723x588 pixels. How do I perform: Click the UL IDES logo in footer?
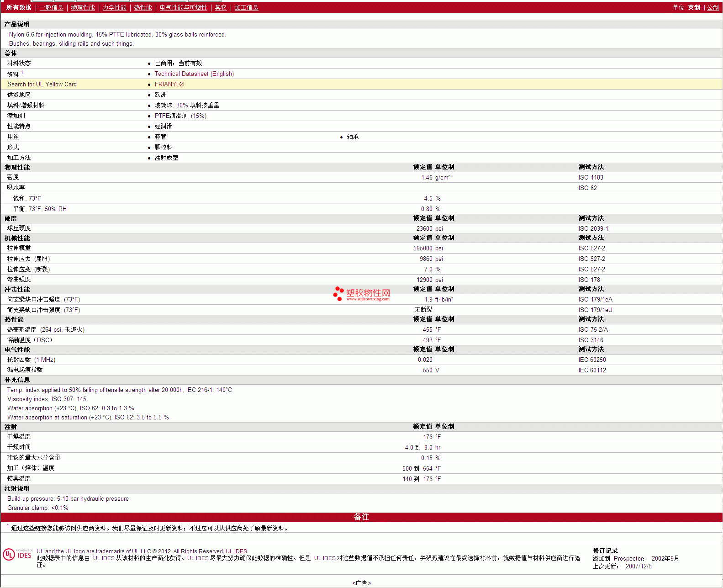click(17, 555)
